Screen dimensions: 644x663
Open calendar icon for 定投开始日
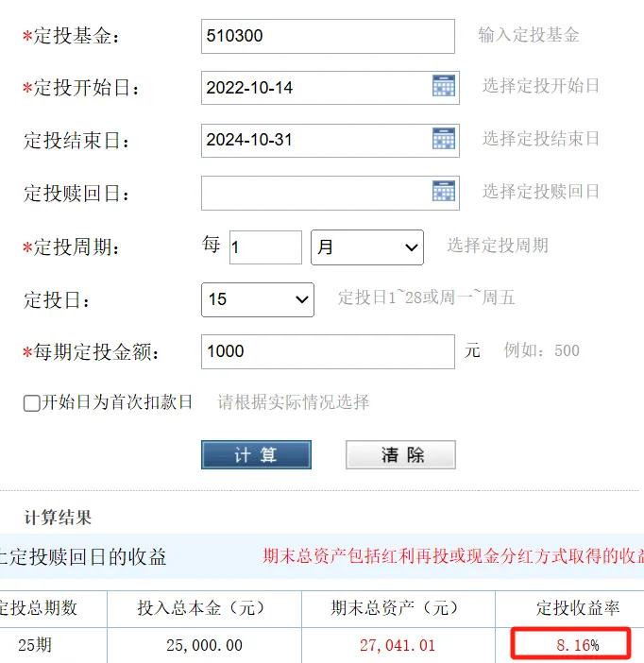pos(444,86)
